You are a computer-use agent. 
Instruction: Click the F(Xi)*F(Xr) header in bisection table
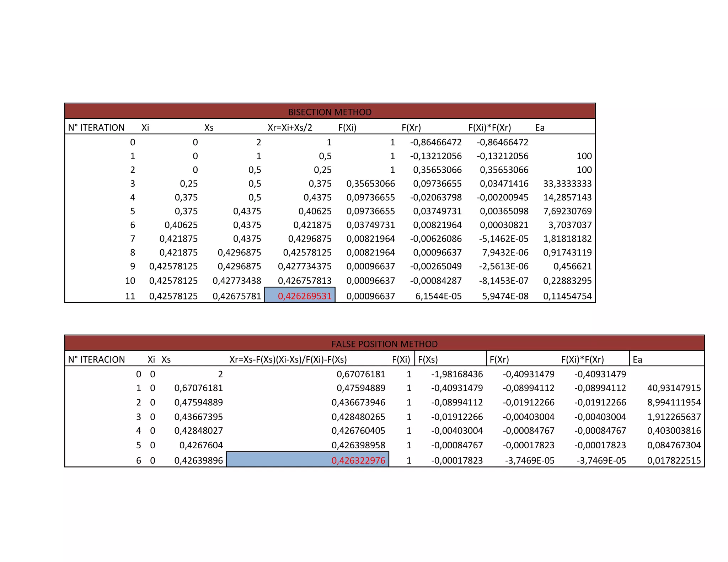click(489, 128)
